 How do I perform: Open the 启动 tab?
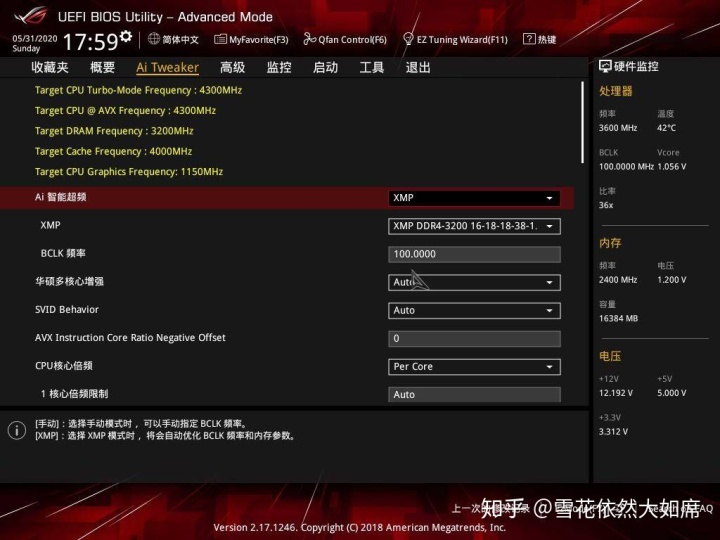(325, 68)
